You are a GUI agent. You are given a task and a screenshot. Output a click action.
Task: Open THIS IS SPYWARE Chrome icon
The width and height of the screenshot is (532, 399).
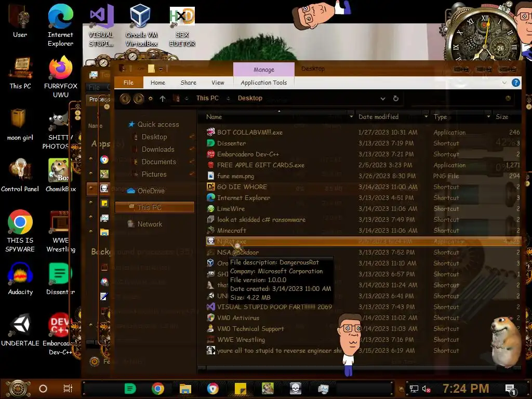[x=20, y=231]
